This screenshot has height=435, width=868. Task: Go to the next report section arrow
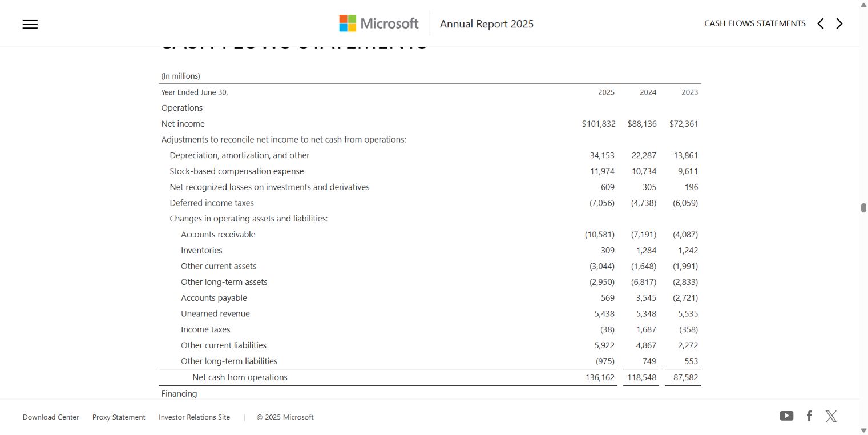pyautogui.click(x=839, y=23)
